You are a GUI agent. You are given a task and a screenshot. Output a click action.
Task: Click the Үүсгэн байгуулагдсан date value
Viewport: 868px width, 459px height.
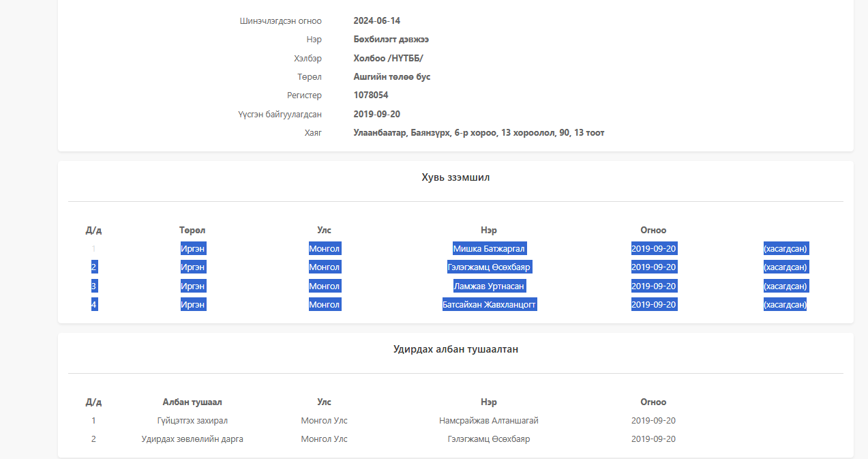click(376, 114)
